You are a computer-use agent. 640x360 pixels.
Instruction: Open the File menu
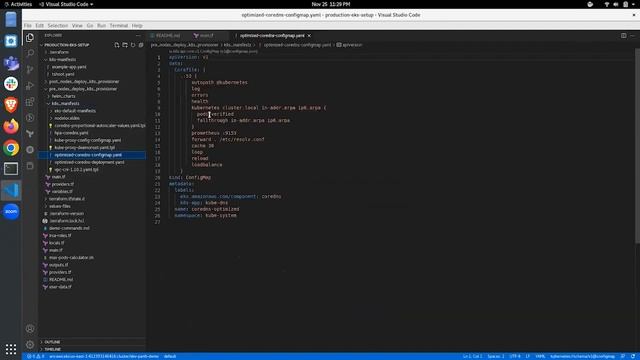(x=27, y=25)
